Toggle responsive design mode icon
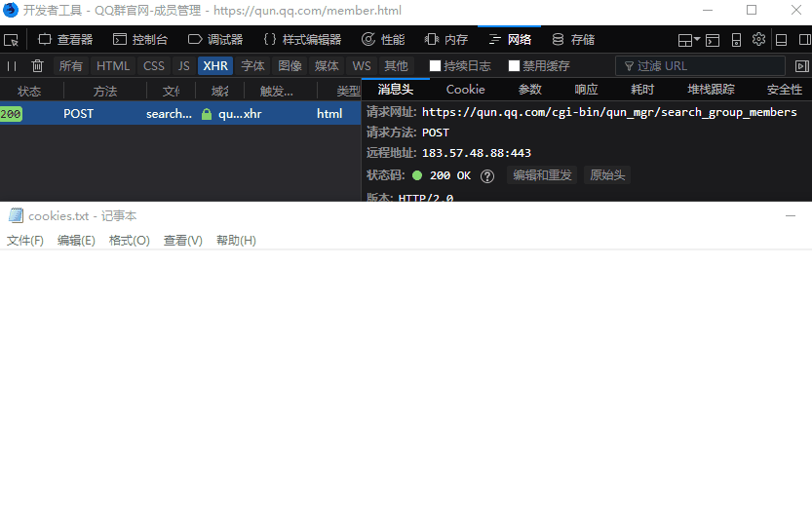Screen dimensions: 812x532 (x=736, y=40)
